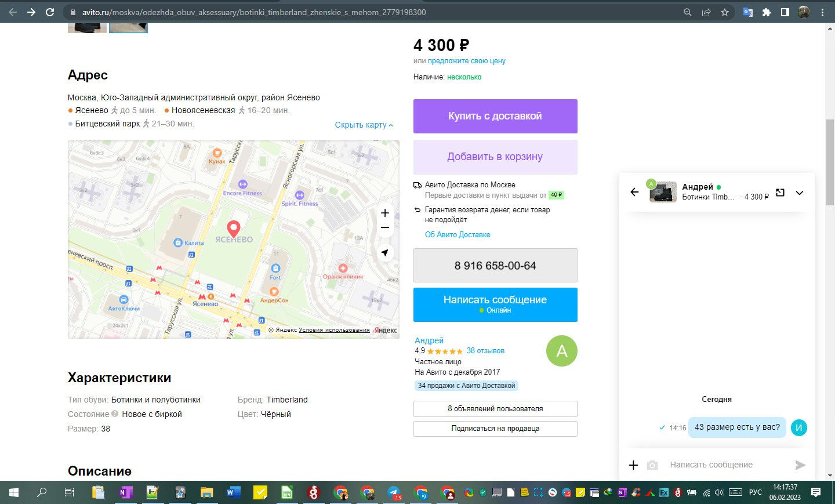Viewport: 835px width, 504px height.
Task: Open the Chrome page zoom icon
Action: pyautogui.click(x=688, y=12)
